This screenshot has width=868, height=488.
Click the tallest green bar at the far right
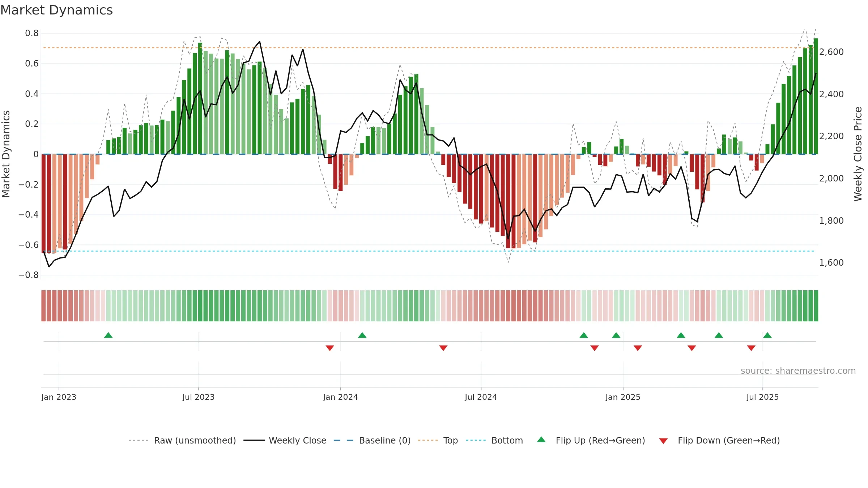(816, 96)
